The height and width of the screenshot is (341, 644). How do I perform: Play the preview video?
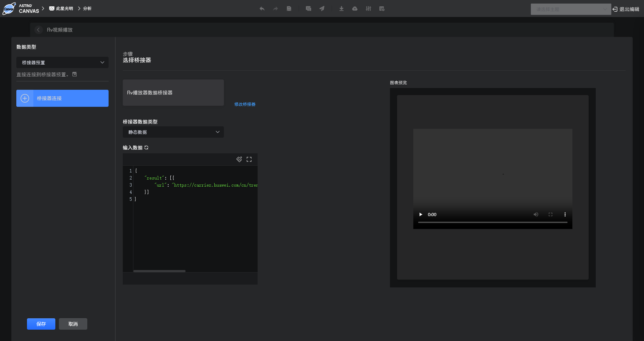coord(421,214)
